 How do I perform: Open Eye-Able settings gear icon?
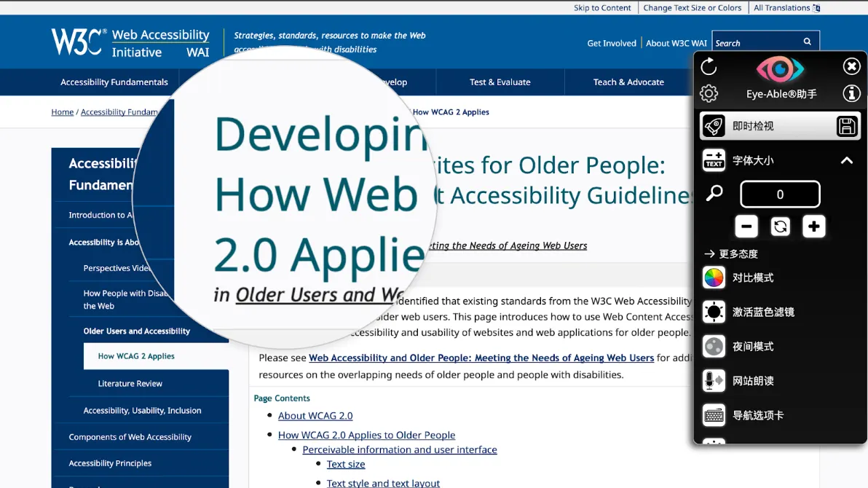(709, 93)
